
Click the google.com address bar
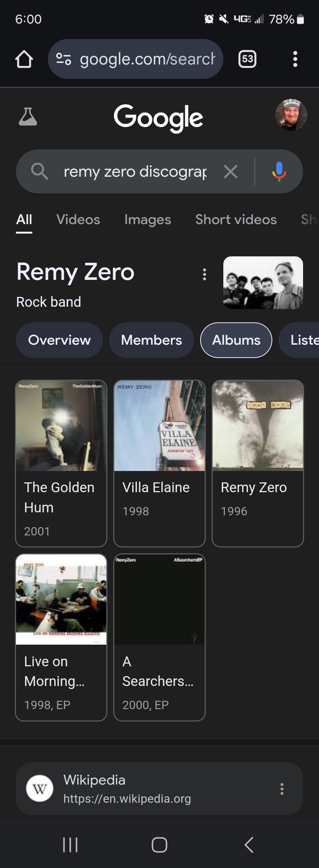147,59
